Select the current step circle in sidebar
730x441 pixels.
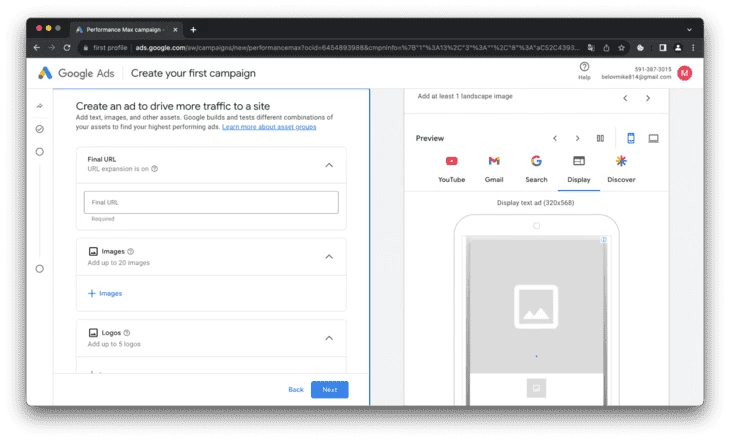[40, 152]
